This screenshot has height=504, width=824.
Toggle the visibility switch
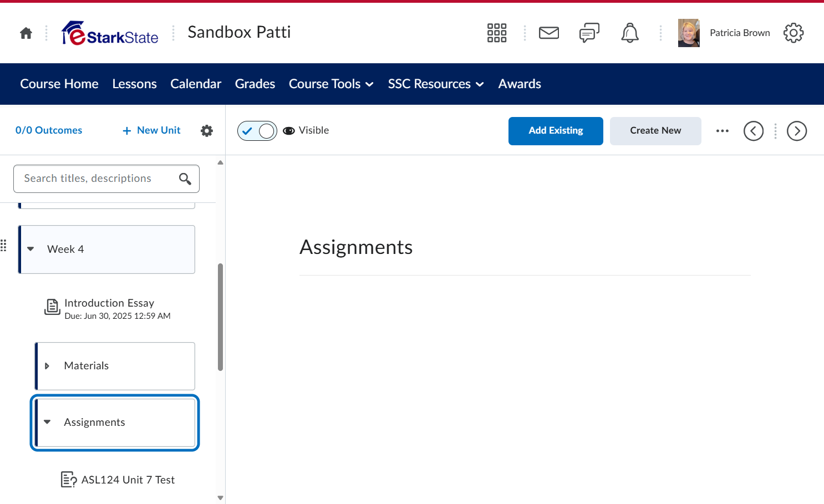click(x=257, y=131)
